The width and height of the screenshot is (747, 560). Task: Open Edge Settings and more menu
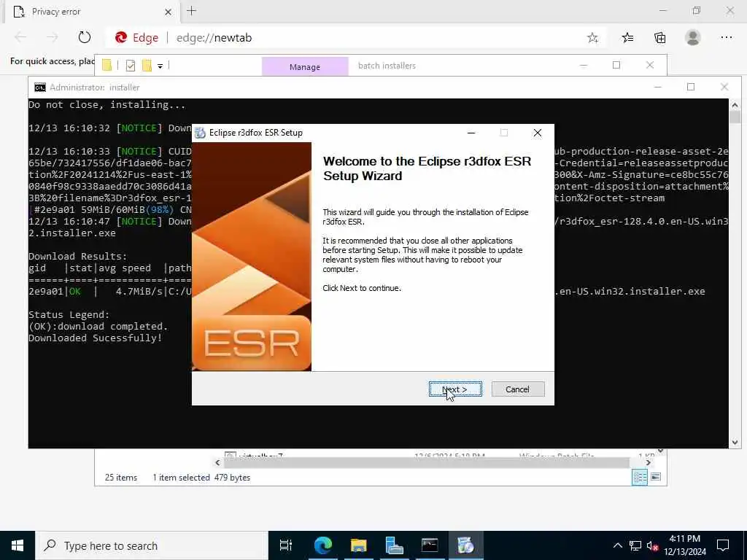(726, 38)
